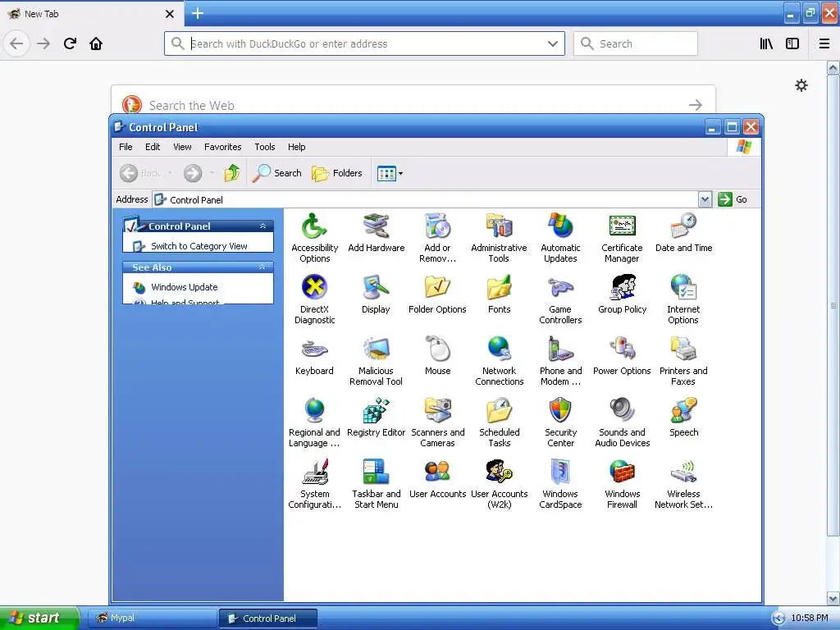
Task: Launch Malicious Removal Tool icon
Action: click(x=376, y=361)
